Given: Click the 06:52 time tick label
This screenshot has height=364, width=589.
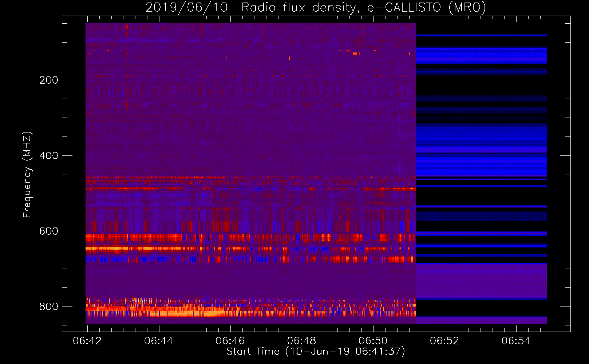Looking at the screenshot, I should pos(444,341).
